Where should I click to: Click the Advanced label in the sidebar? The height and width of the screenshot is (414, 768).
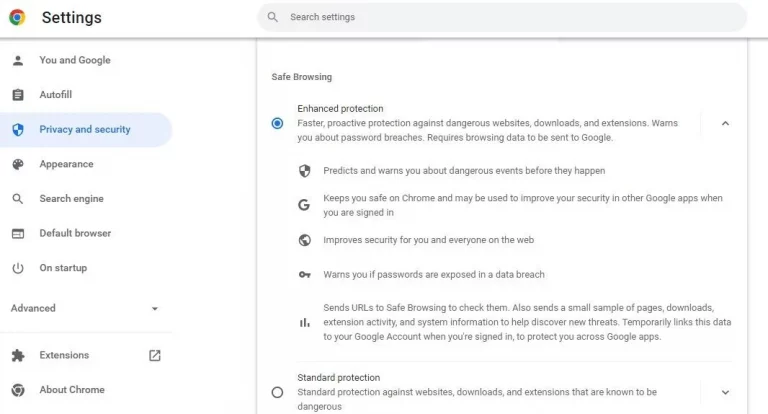(33, 308)
